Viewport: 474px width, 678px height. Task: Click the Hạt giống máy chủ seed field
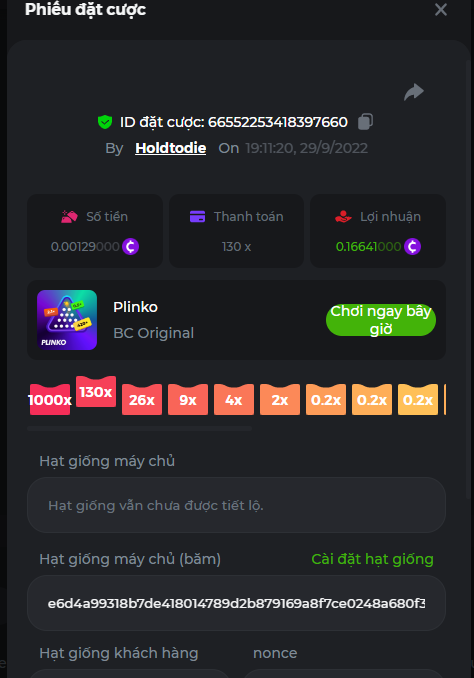(236, 505)
